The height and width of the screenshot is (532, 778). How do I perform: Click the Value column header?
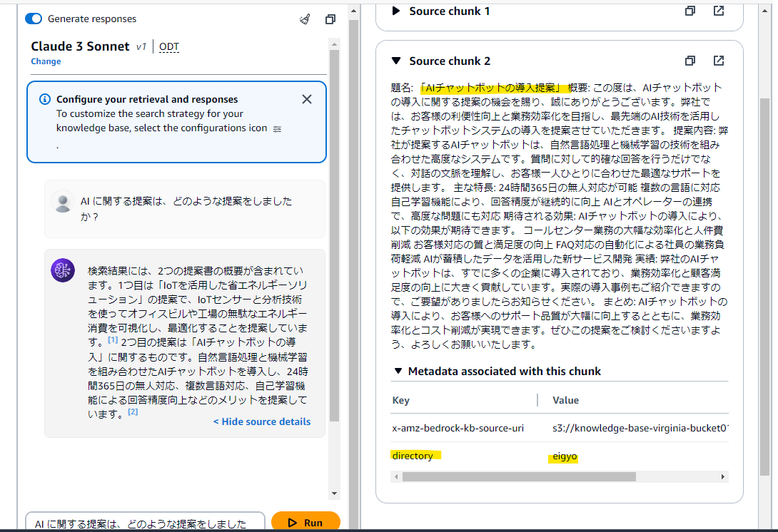[x=565, y=400]
